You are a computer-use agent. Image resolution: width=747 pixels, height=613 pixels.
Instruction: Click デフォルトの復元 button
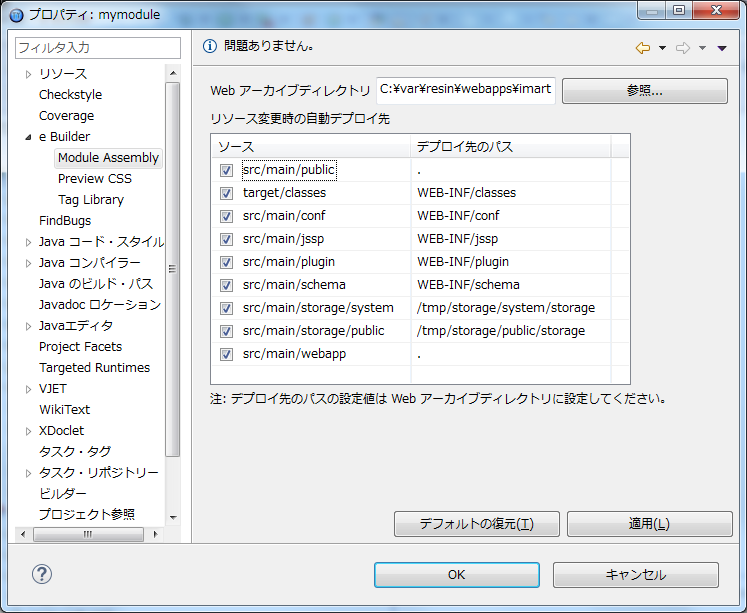click(476, 524)
